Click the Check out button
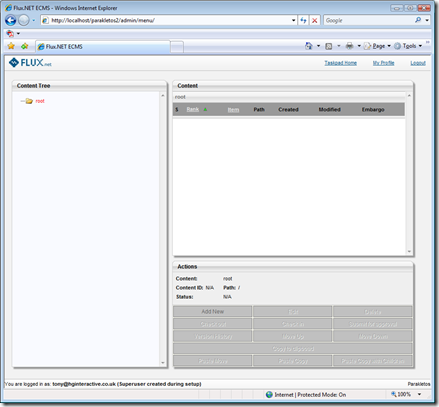439x407 pixels. (x=212, y=324)
